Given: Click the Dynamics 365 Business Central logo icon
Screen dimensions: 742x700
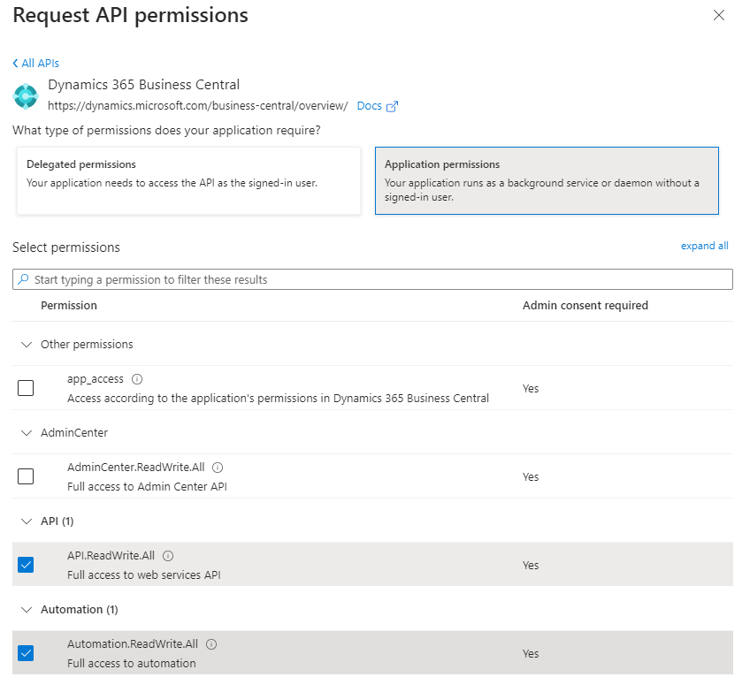Looking at the screenshot, I should [27, 95].
